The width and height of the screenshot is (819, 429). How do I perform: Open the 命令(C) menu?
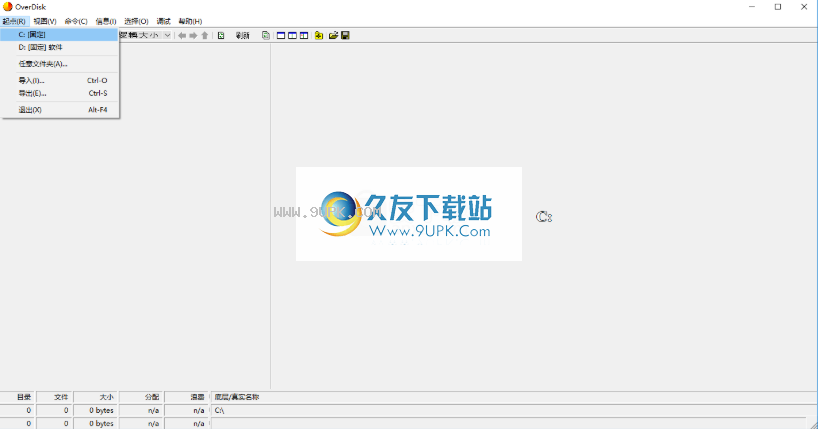[x=76, y=21]
